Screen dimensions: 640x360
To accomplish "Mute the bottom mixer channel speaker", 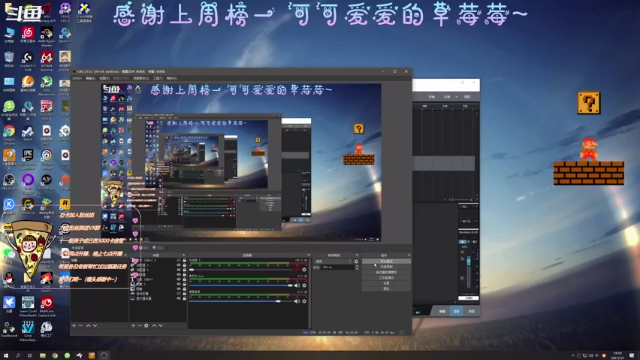I will pos(297,301).
